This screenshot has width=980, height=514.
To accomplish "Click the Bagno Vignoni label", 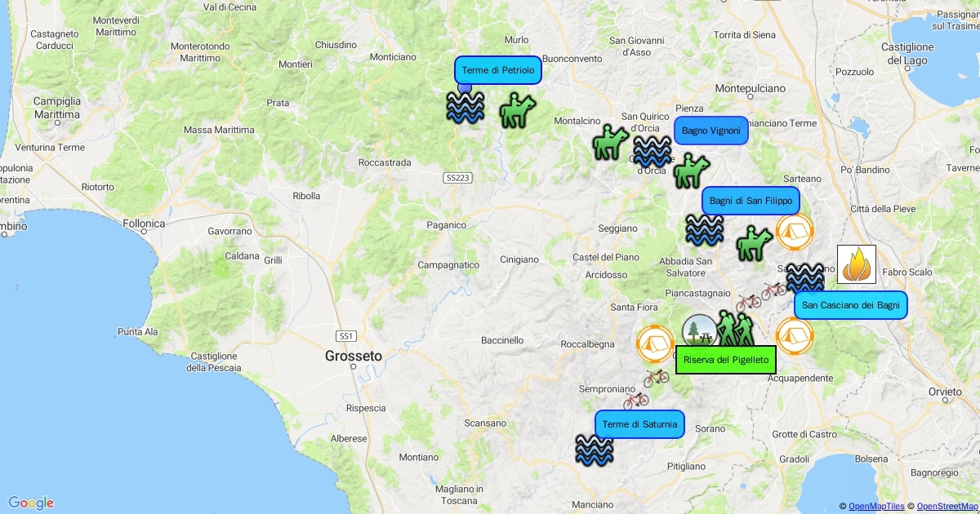I will point(711,131).
